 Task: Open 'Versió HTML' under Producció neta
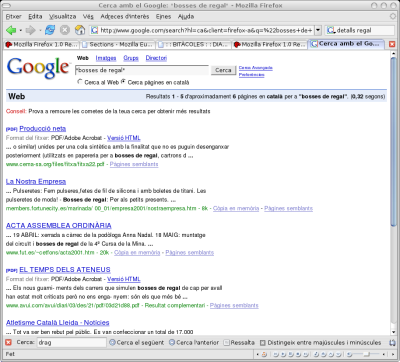(124, 138)
